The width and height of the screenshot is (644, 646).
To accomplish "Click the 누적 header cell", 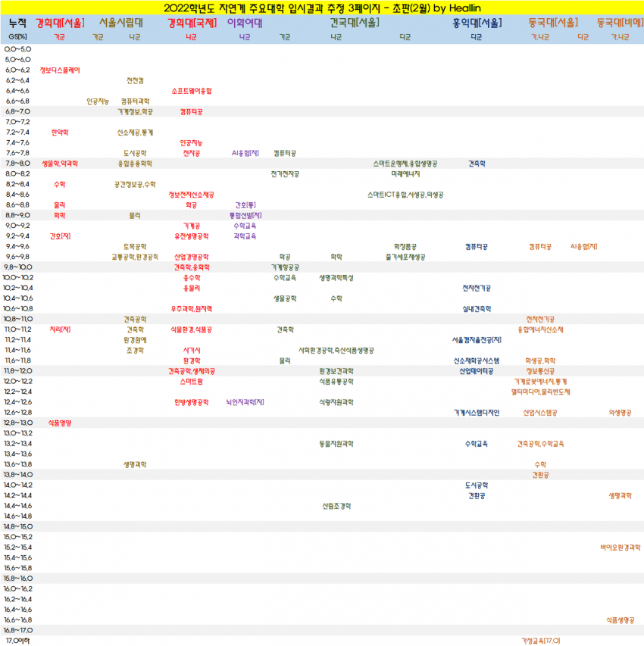I will pos(17,23).
